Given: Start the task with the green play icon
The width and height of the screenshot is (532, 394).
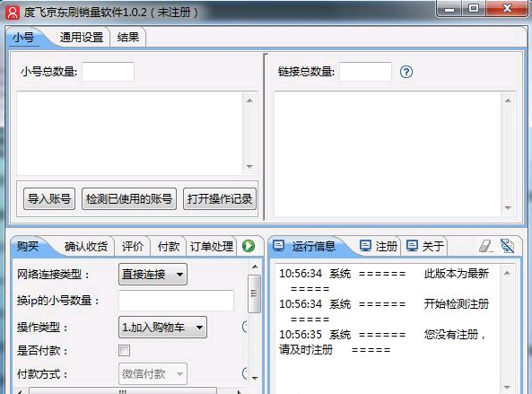Looking at the screenshot, I should pyautogui.click(x=249, y=246).
